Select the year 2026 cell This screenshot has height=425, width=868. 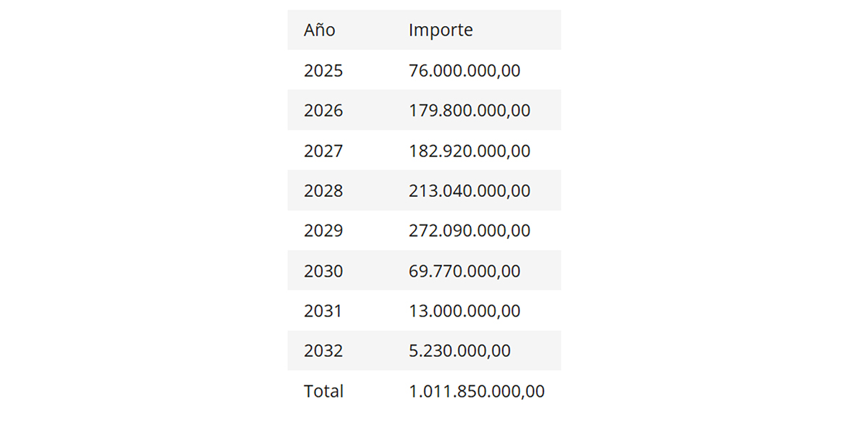(x=323, y=111)
